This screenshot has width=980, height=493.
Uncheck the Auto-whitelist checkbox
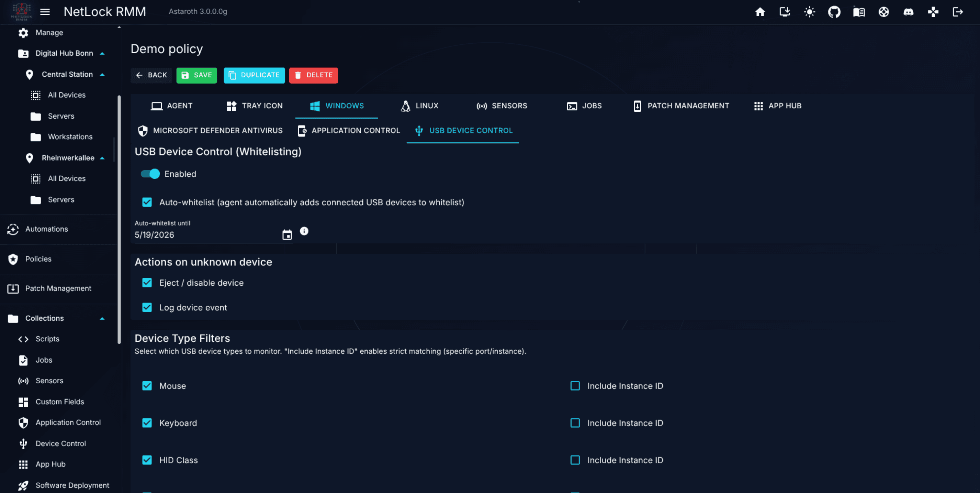(147, 202)
